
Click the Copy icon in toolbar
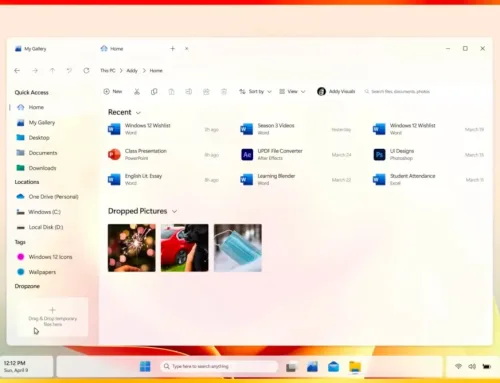tap(154, 92)
